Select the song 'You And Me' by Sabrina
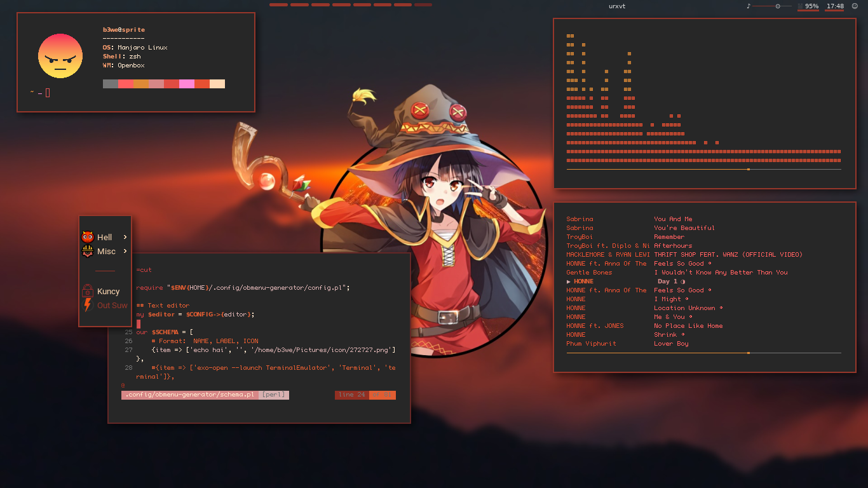Screen dimensions: 868x488 click(x=703, y=219)
